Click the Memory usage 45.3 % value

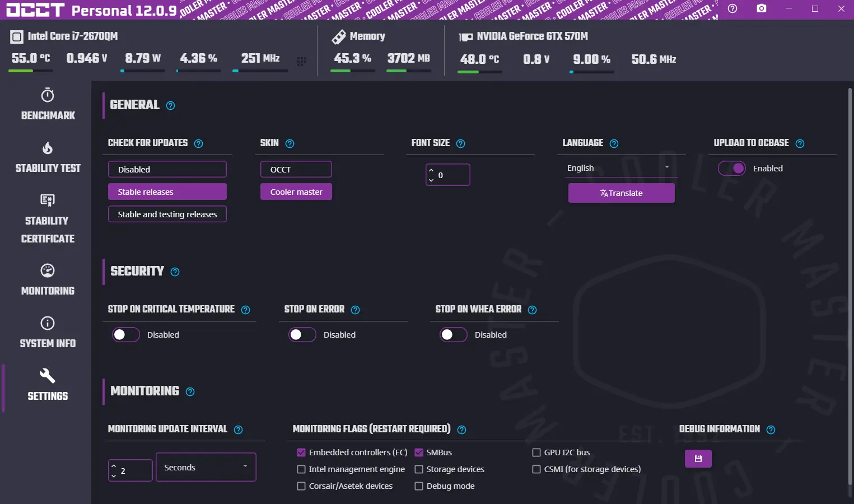(x=353, y=58)
